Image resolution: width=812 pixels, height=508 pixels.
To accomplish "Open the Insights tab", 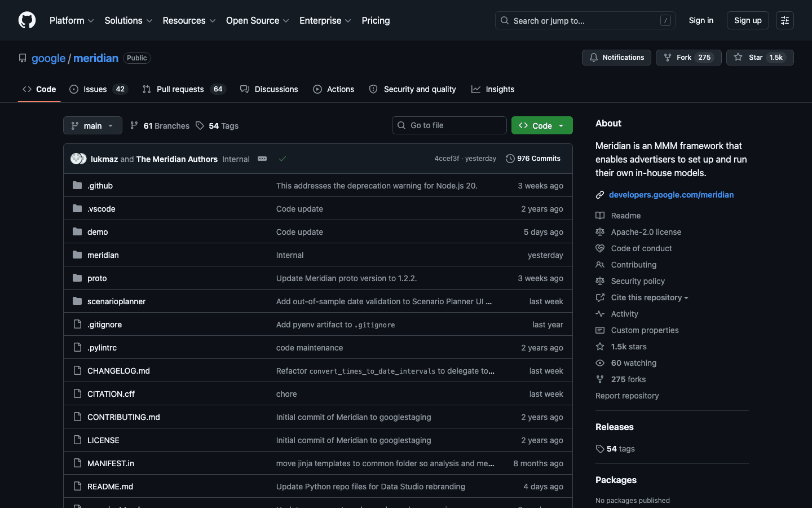I will [x=493, y=89].
